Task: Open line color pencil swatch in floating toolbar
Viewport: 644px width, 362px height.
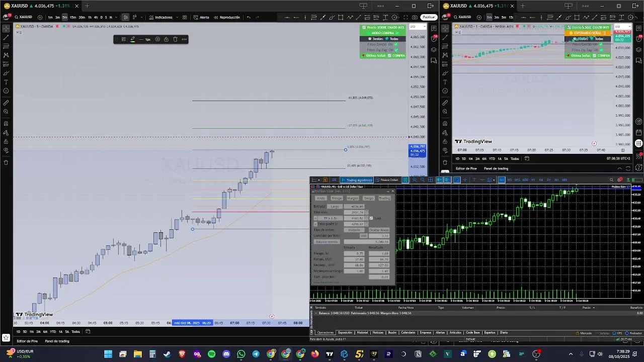Action: (x=132, y=39)
